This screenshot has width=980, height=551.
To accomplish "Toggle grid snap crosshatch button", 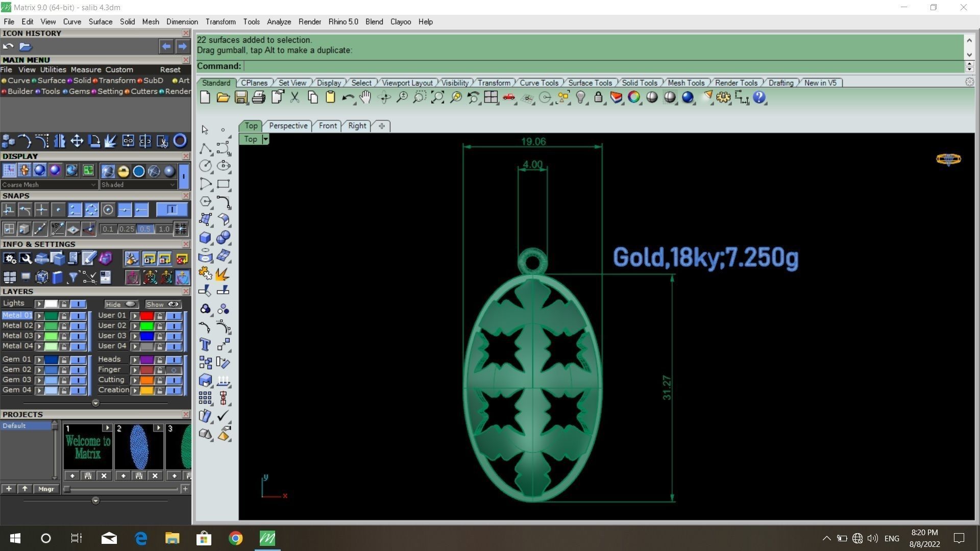I will (181, 229).
